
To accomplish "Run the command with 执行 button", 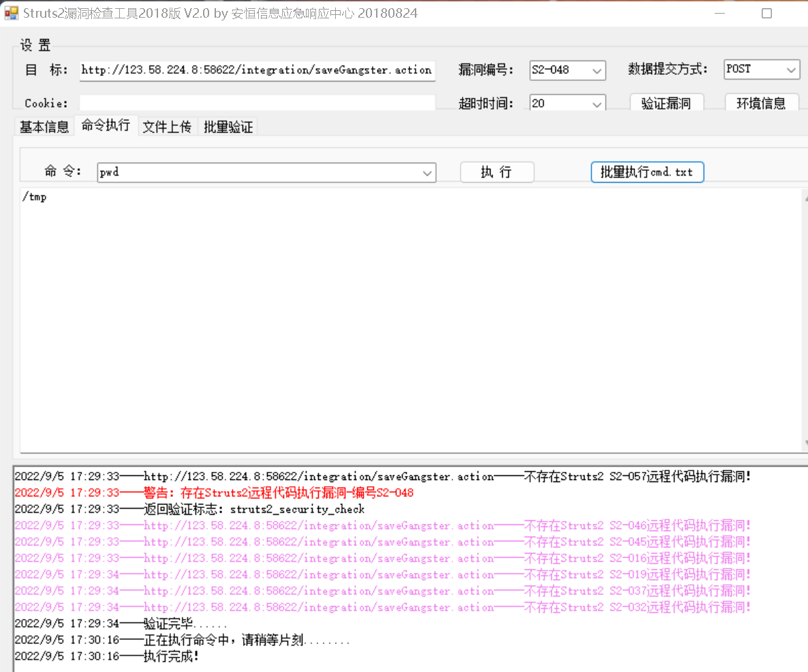I will [x=497, y=172].
